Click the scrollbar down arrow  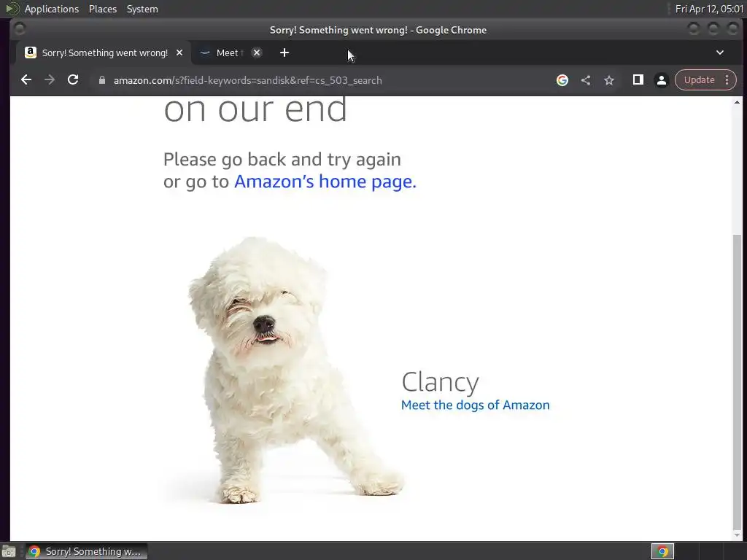[x=737, y=535]
